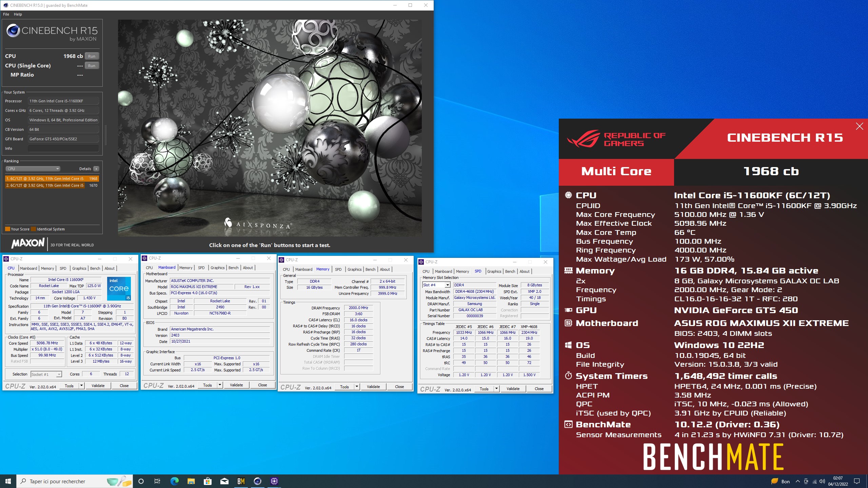Open Microsoft Store from the taskbar
This screenshot has height=488, width=868.
point(208,481)
